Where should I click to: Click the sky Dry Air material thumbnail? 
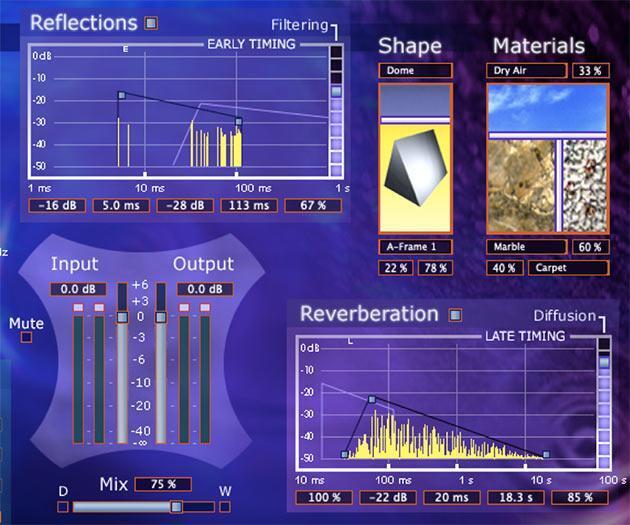[547, 108]
